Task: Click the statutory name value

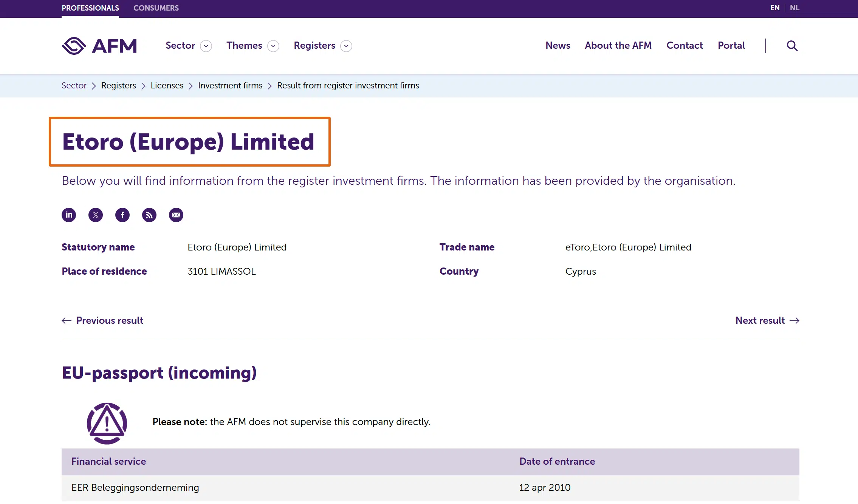Action: 237,247
